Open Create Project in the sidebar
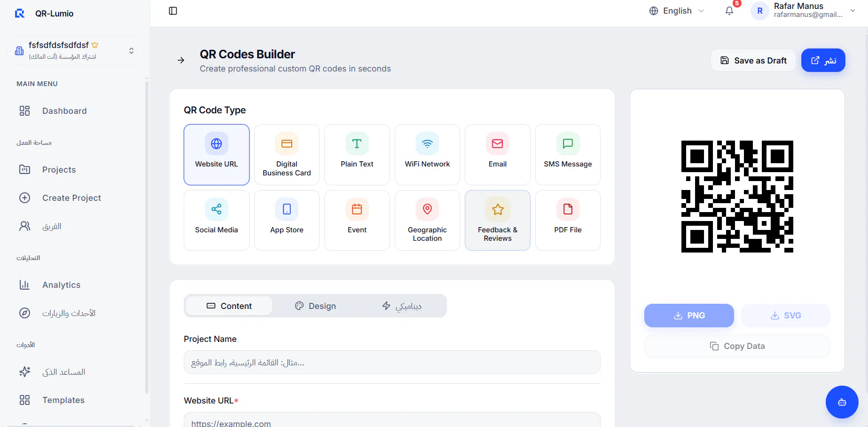 [74, 198]
